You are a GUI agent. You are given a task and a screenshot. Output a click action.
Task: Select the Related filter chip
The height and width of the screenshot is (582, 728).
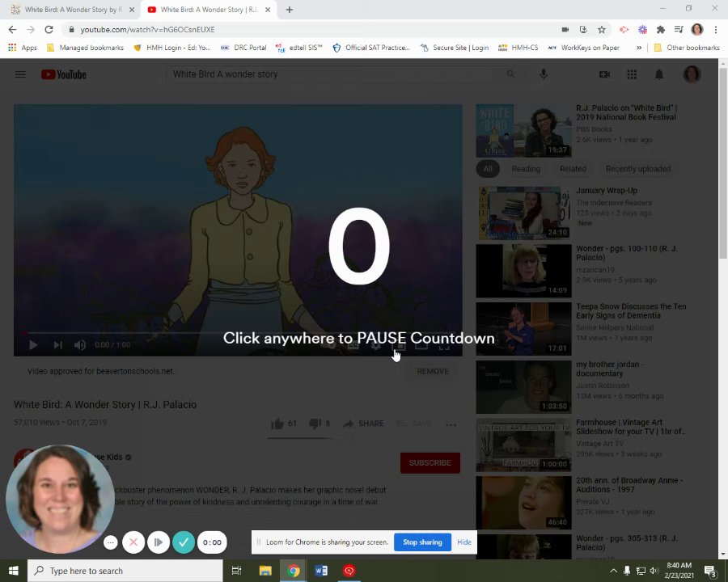[x=573, y=168]
